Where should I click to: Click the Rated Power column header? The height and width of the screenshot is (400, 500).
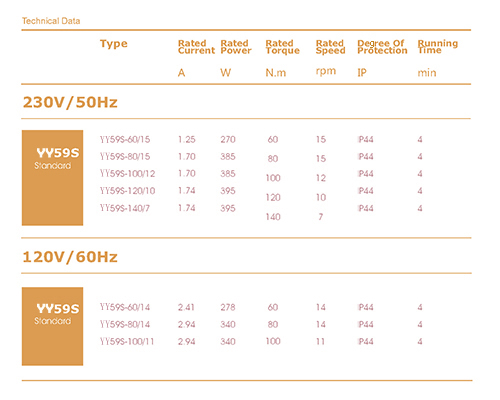tap(236, 47)
